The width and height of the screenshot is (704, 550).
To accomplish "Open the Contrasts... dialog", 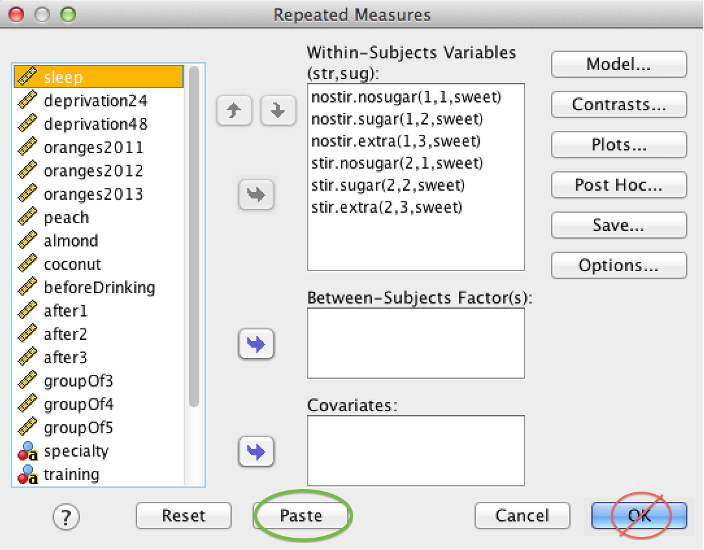I will 619,105.
